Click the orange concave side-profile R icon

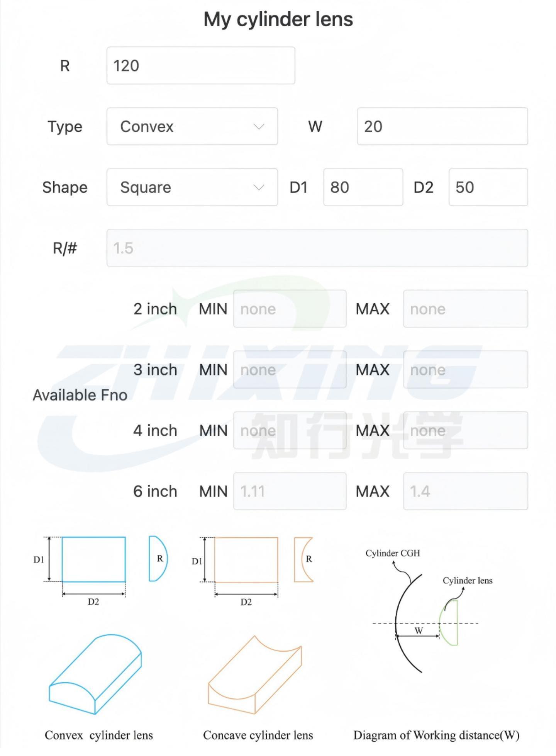303,559
